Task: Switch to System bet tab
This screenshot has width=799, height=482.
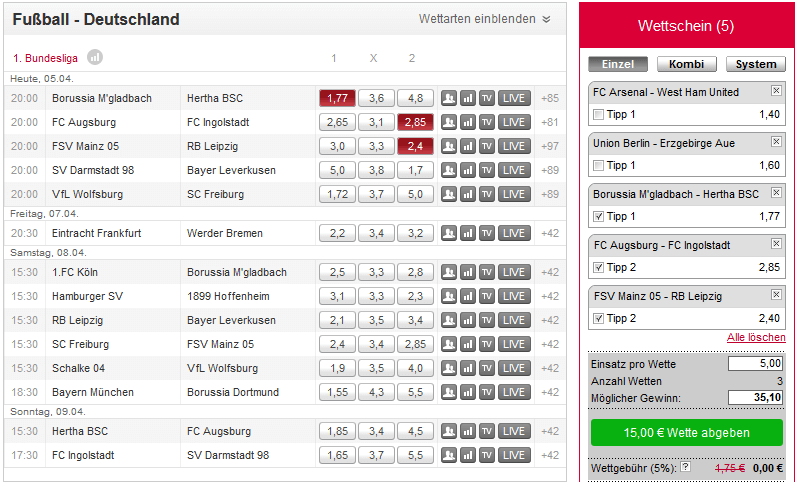Action: click(756, 64)
